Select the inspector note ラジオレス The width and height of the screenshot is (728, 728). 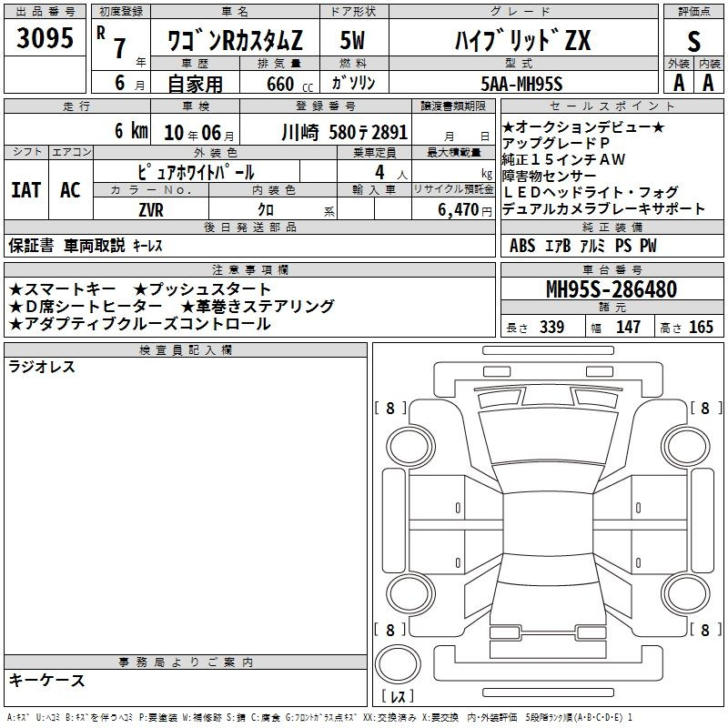42,367
